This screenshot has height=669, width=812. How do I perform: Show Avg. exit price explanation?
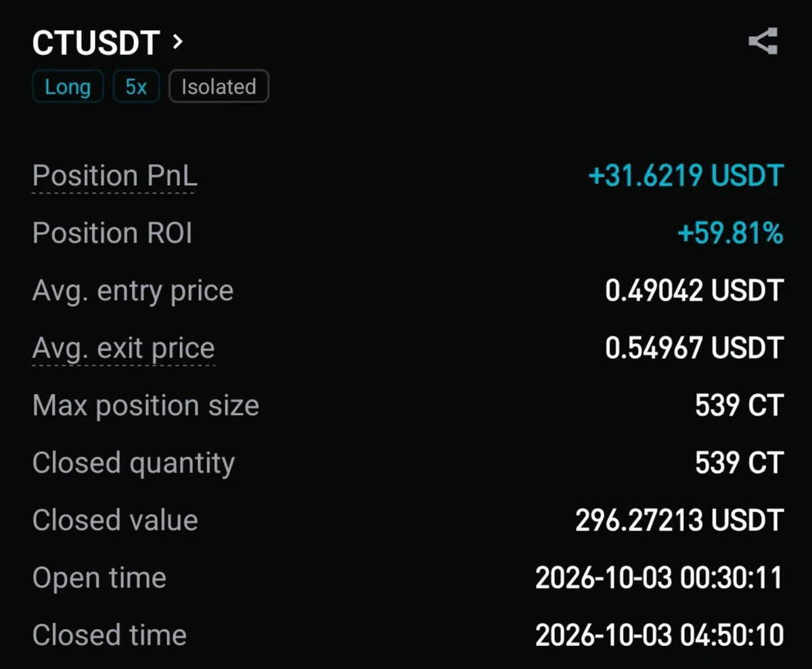click(123, 349)
